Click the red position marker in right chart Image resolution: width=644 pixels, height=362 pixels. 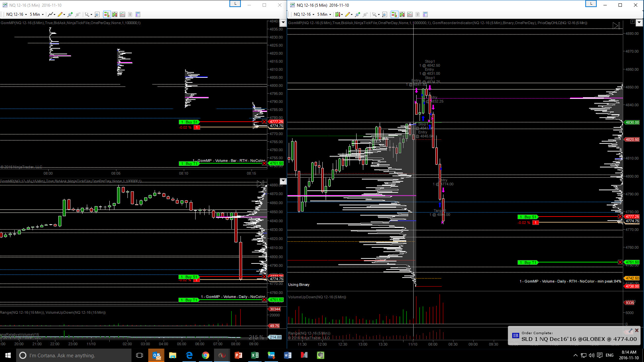[x=536, y=223]
